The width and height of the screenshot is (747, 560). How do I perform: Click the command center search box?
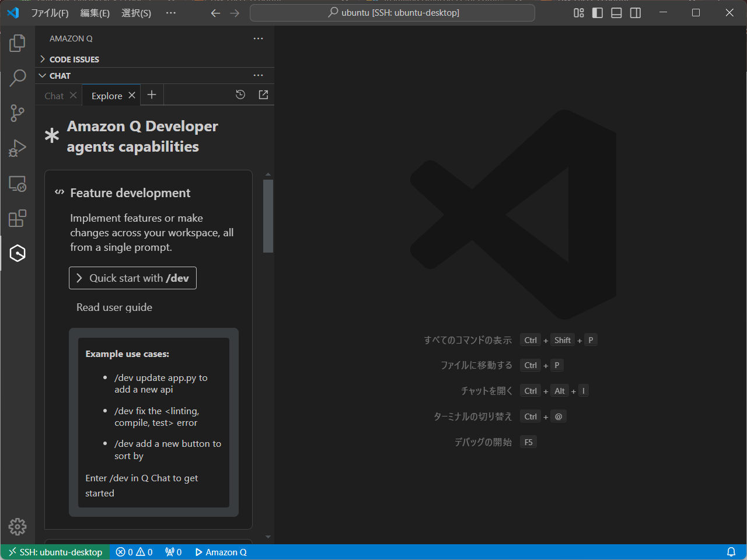[x=392, y=13]
